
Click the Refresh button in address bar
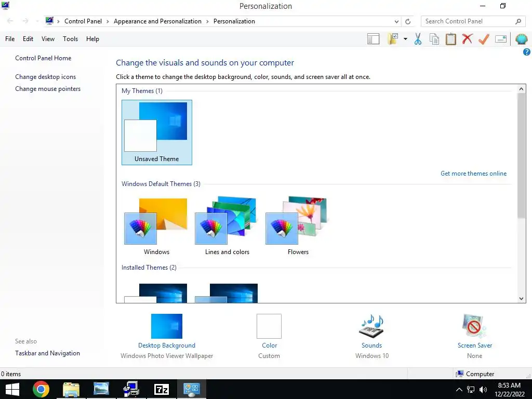click(x=408, y=21)
